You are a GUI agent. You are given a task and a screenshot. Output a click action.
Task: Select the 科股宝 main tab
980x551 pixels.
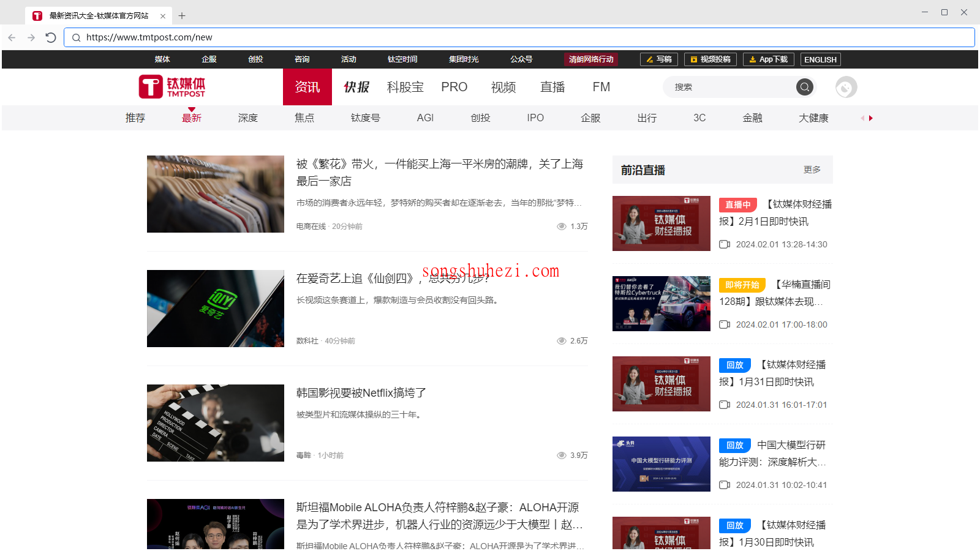405,87
